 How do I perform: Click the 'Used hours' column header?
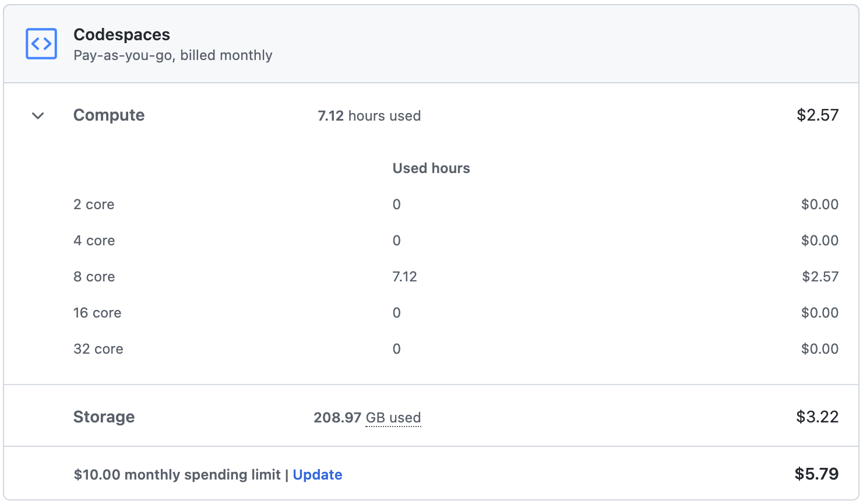[431, 168]
